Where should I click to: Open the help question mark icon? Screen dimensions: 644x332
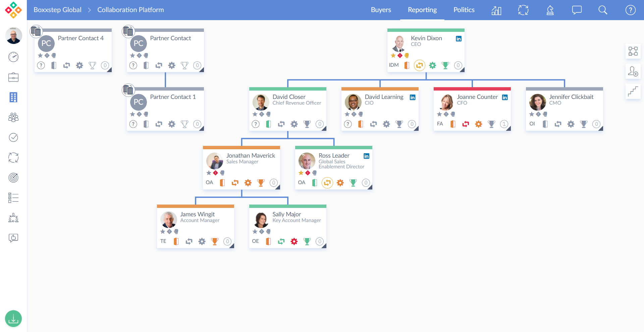coord(630,10)
